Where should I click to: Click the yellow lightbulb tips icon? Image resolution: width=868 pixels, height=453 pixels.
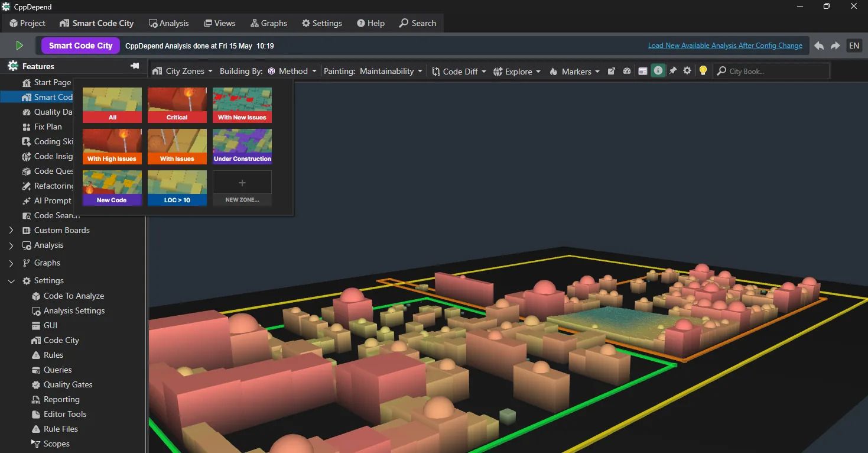click(x=703, y=71)
